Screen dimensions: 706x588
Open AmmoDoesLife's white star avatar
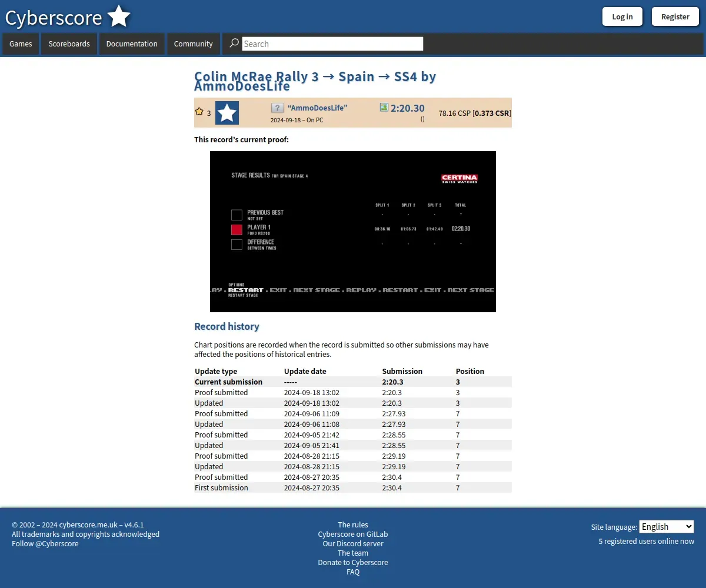pyautogui.click(x=227, y=113)
